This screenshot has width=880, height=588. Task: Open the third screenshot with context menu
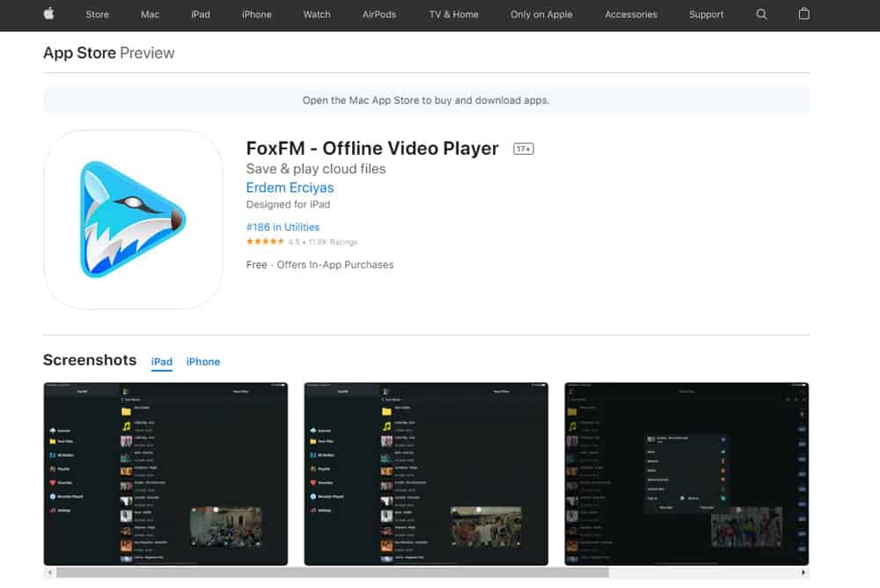pos(686,474)
